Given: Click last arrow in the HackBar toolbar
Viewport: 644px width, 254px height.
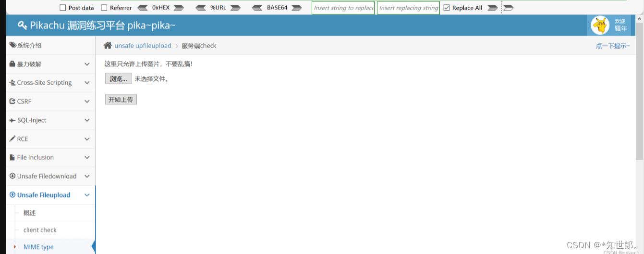Looking at the screenshot, I should pos(509,8).
